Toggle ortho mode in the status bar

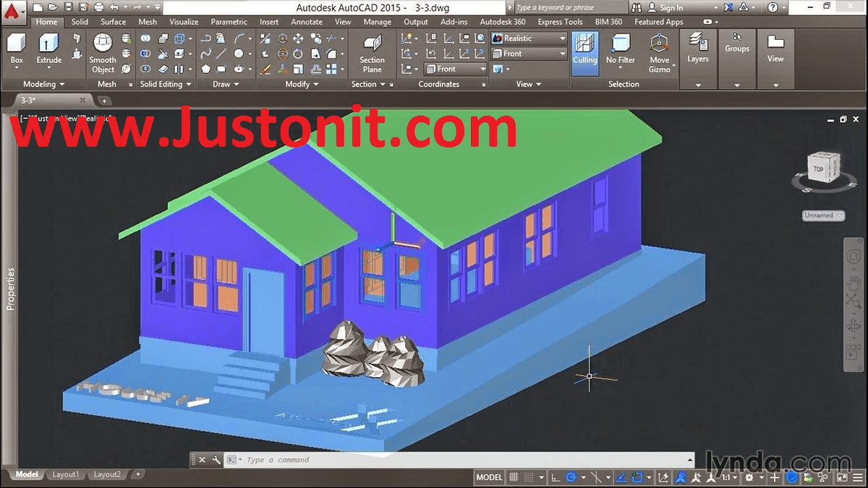point(554,477)
